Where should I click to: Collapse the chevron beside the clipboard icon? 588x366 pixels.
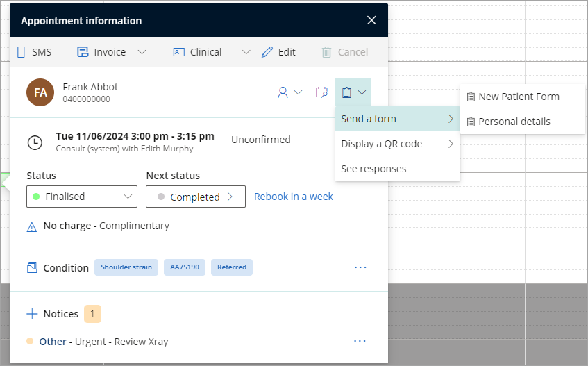click(362, 92)
